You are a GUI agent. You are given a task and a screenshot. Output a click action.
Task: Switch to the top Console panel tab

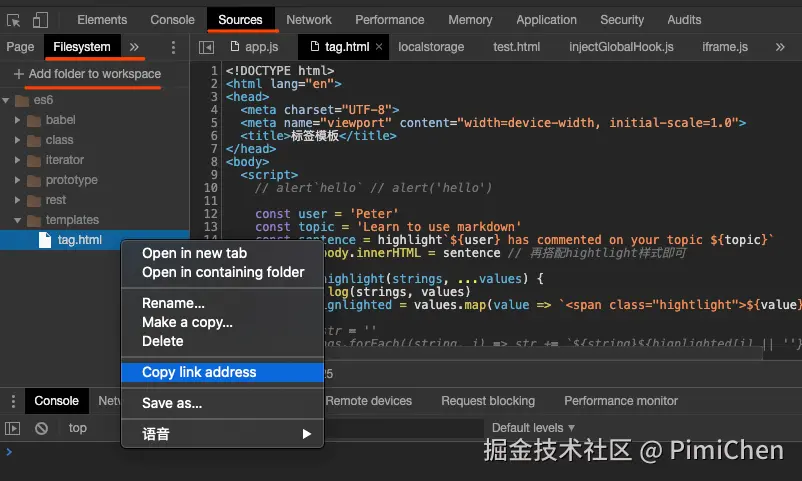(172, 20)
